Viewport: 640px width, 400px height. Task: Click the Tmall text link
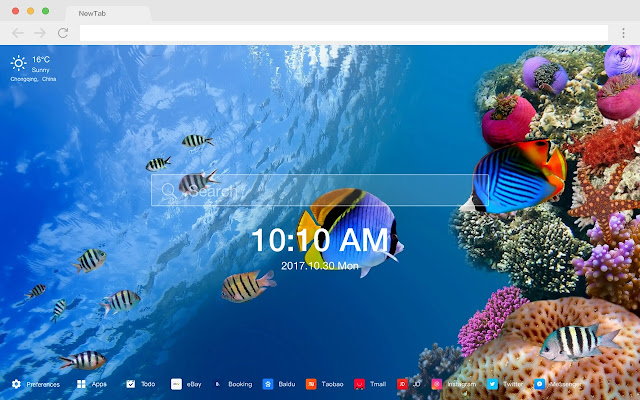click(378, 384)
